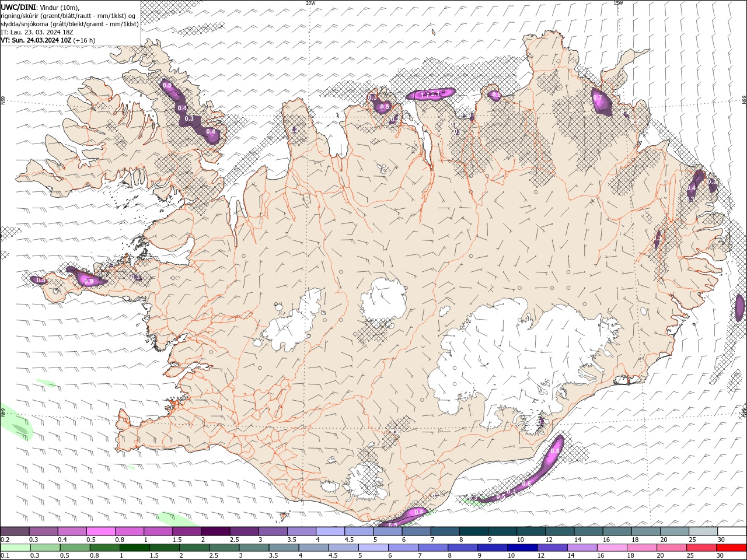Screen dimensions: 747x560
Task: Click the violet swatch labelled 12 in bottom legend row
Action: 551,548
